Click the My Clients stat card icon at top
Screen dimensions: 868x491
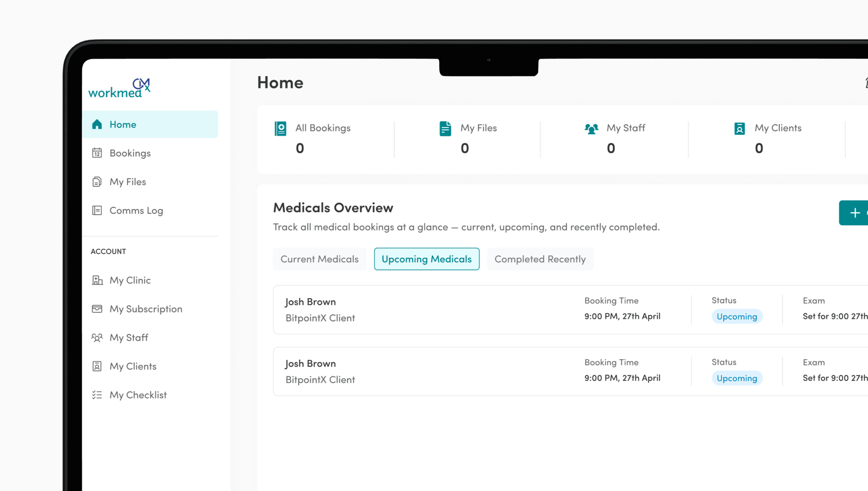pos(740,129)
